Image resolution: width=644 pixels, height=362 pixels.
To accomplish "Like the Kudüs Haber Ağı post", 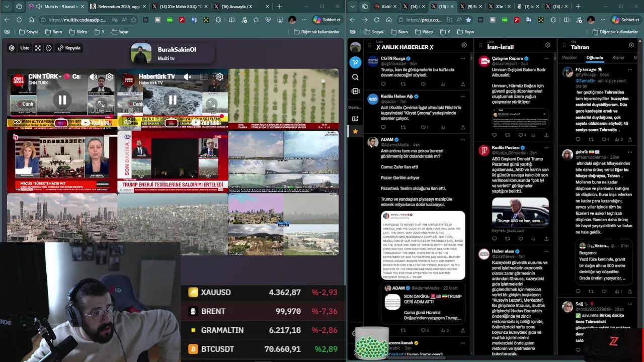I will point(423,127).
